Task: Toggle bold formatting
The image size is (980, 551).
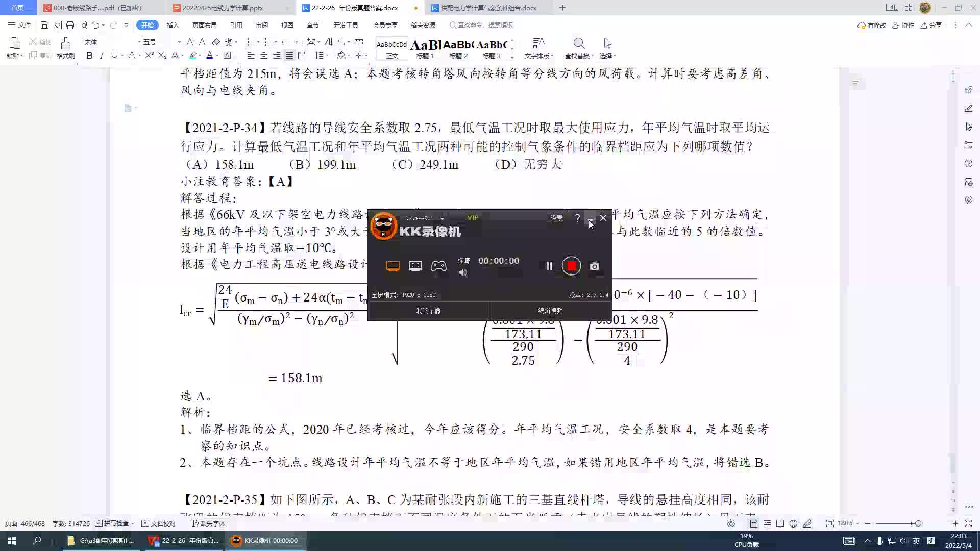Action: [x=89, y=55]
